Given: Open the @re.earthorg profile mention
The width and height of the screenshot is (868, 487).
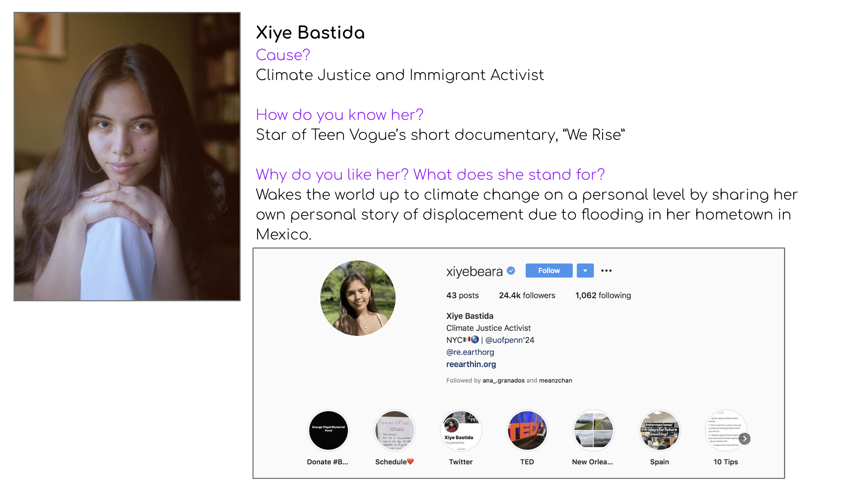Looking at the screenshot, I should point(470,352).
